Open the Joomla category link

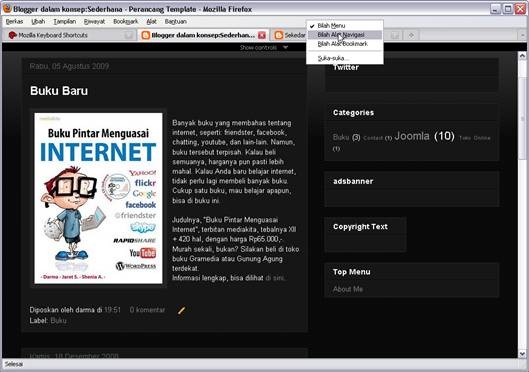point(412,136)
